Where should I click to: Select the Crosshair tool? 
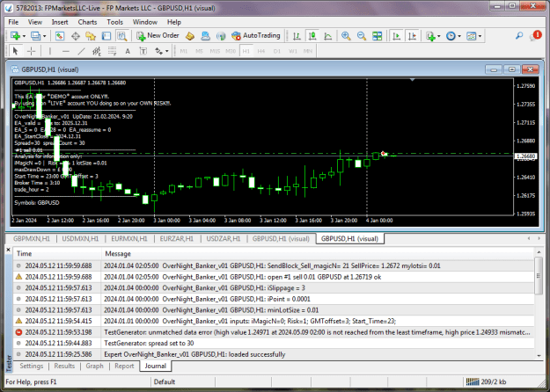point(31,51)
